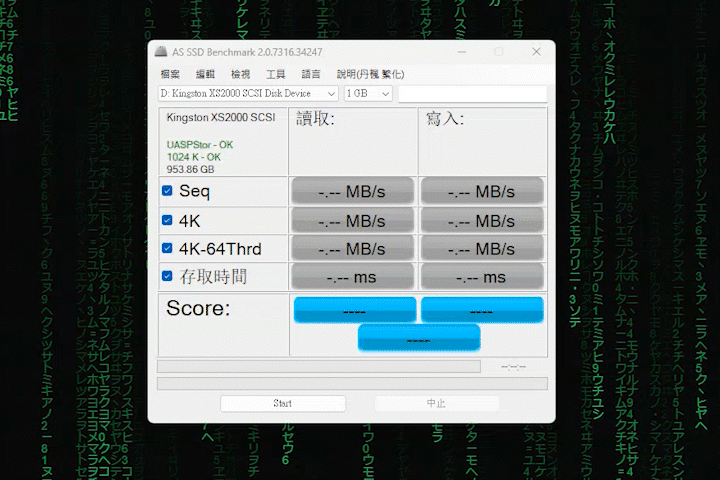Click the AS SSD Benchmark title bar icon
This screenshot has width=720, height=480.
161,51
